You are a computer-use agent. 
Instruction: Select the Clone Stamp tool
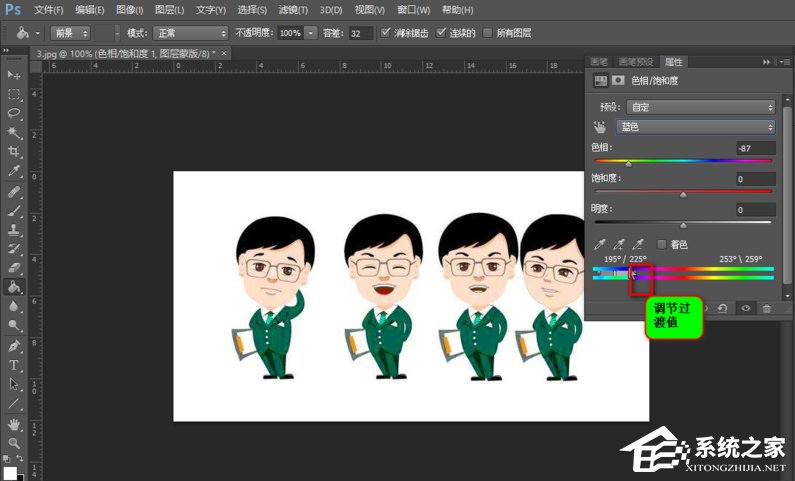(14, 230)
